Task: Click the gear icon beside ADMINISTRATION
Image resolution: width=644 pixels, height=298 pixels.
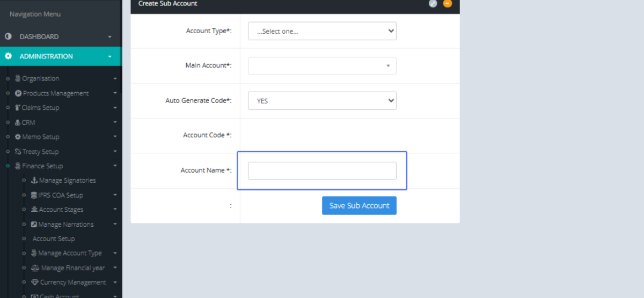Action: pos(8,56)
